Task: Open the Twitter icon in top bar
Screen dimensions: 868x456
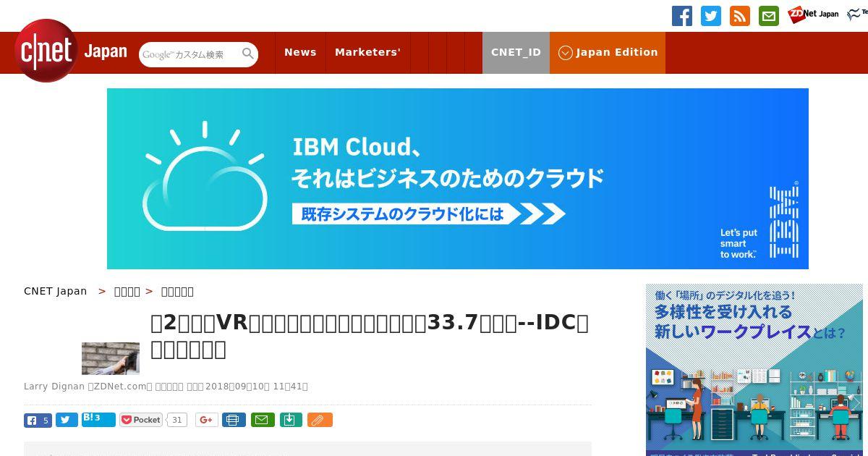Action: click(x=711, y=15)
